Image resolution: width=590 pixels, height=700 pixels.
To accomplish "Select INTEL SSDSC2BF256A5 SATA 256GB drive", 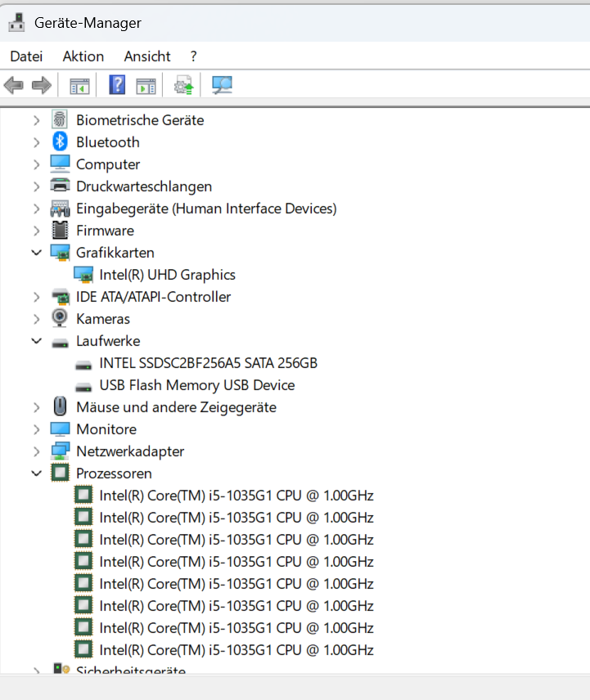I will 208,363.
